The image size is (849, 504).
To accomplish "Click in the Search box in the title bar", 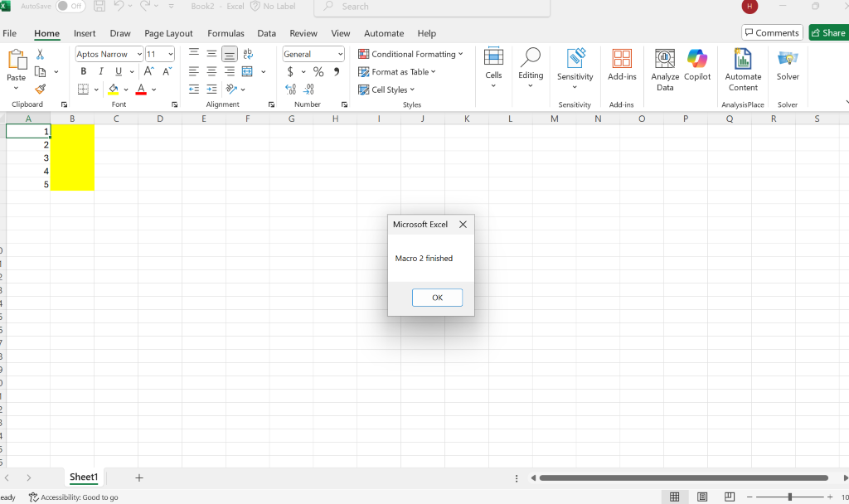I will coord(432,7).
